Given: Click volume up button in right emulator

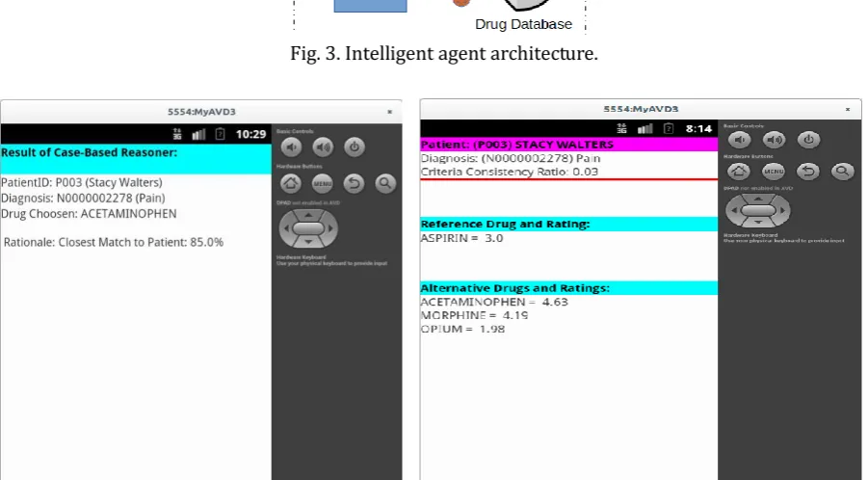Looking at the screenshot, I should tap(774, 140).
